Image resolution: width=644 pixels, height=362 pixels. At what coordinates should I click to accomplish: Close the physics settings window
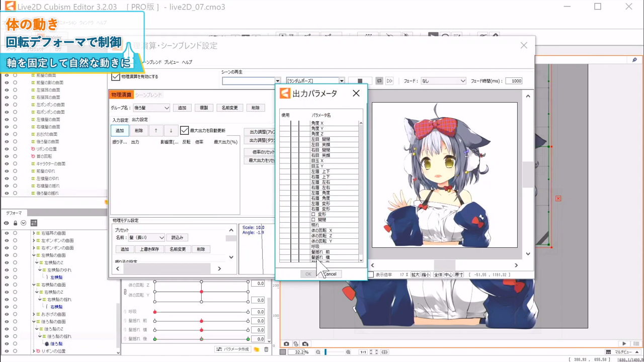point(524,45)
